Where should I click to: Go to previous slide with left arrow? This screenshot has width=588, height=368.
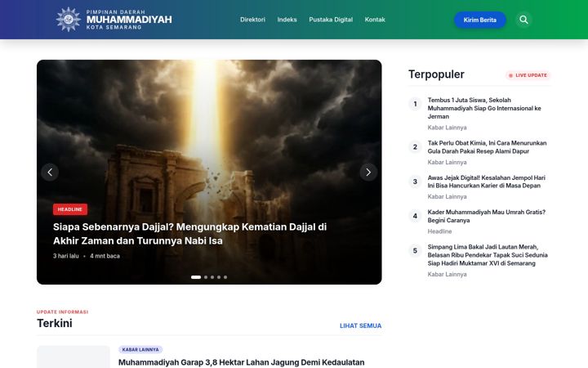click(x=50, y=172)
